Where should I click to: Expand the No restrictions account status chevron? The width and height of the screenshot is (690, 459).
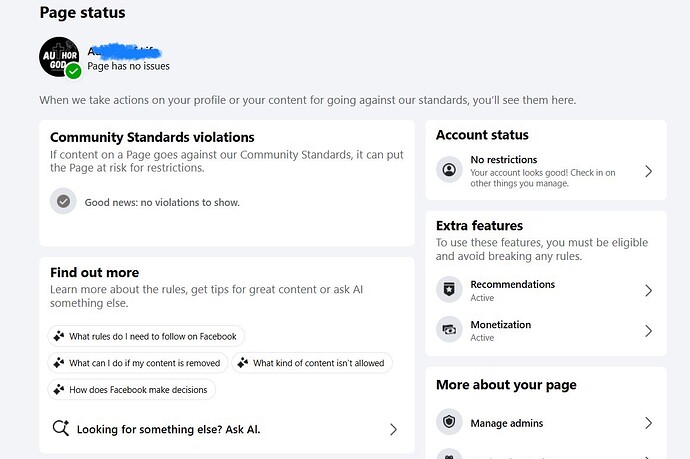coord(648,171)
